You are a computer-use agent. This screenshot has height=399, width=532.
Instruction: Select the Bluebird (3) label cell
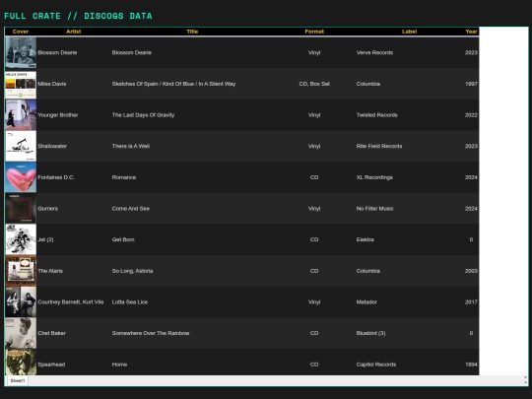370,333
